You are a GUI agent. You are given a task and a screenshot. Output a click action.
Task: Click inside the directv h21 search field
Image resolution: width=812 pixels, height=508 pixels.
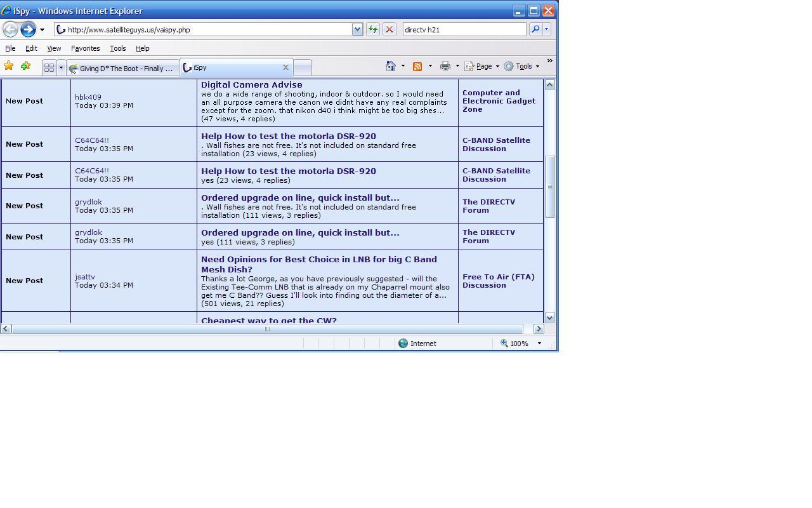point(464,29)
